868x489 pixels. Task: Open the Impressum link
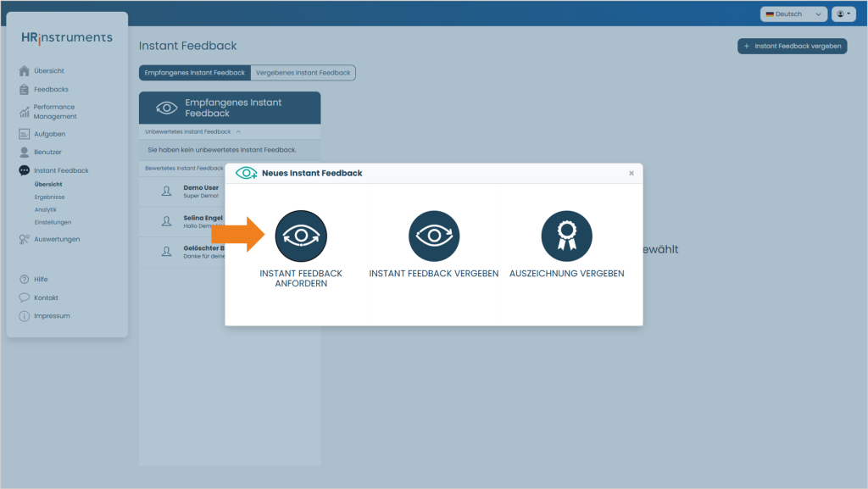(x=52, y=316)
